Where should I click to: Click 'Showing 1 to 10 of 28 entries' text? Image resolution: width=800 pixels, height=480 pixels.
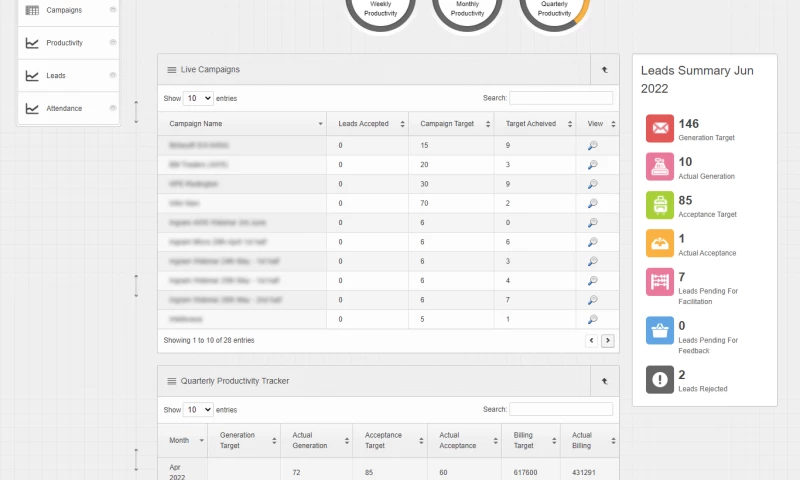pos(209,340)
